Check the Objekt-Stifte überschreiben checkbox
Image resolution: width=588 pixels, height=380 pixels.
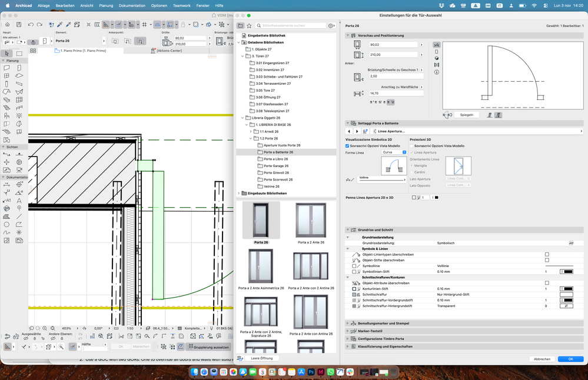546,261
